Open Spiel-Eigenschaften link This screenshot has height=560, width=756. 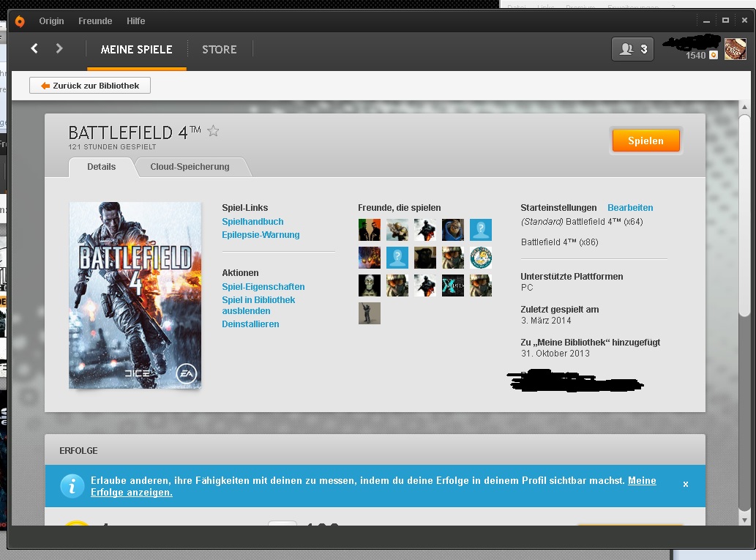click(263, 286)
